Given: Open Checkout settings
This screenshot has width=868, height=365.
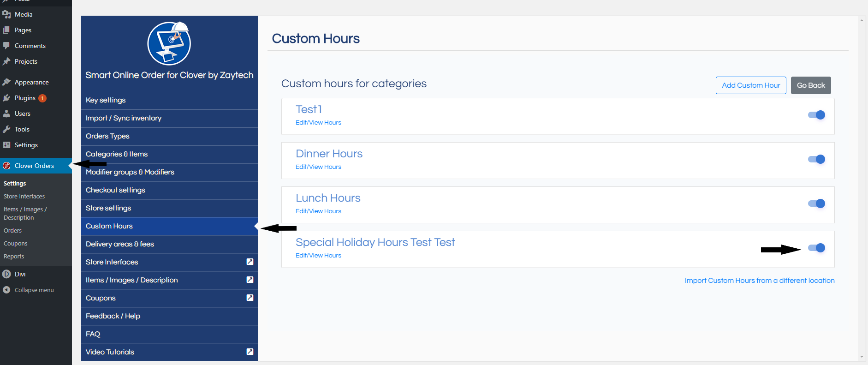Looking at the screenshot, I should tap(169, 190).
